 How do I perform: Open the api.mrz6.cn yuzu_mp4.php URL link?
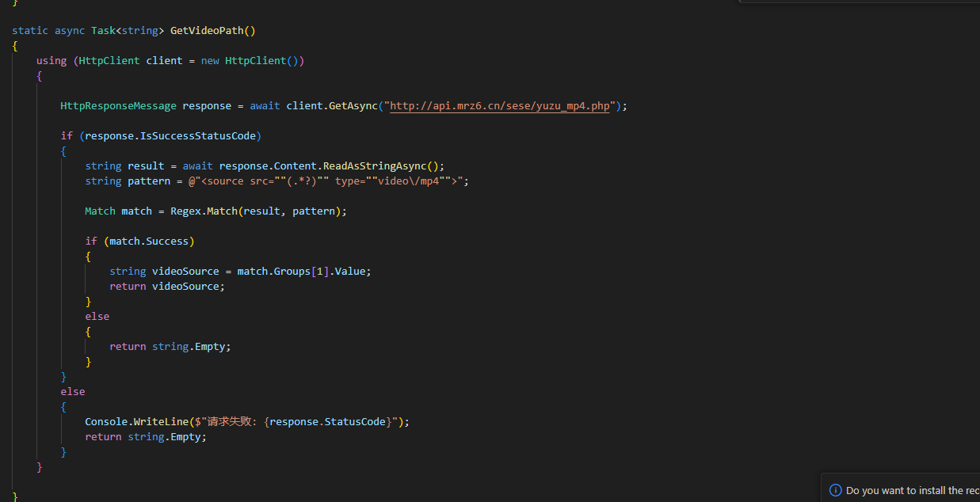pos(500,105)
